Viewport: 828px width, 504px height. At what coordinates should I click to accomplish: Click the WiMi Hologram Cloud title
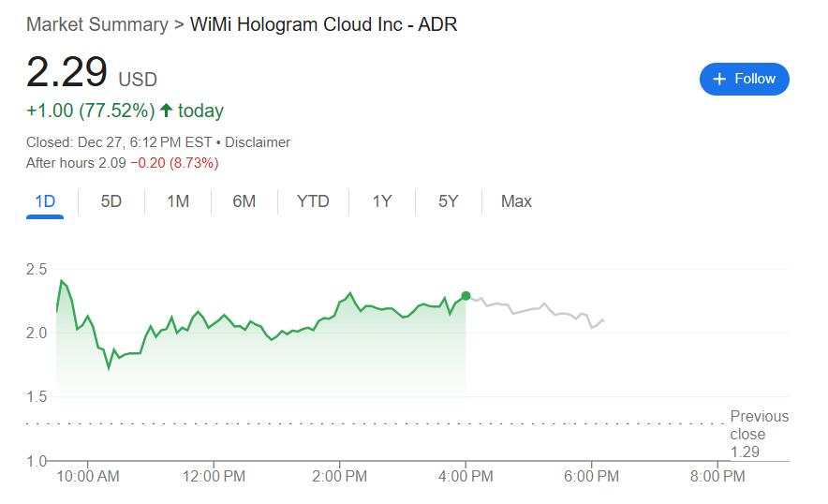click(x=323, y=23)
